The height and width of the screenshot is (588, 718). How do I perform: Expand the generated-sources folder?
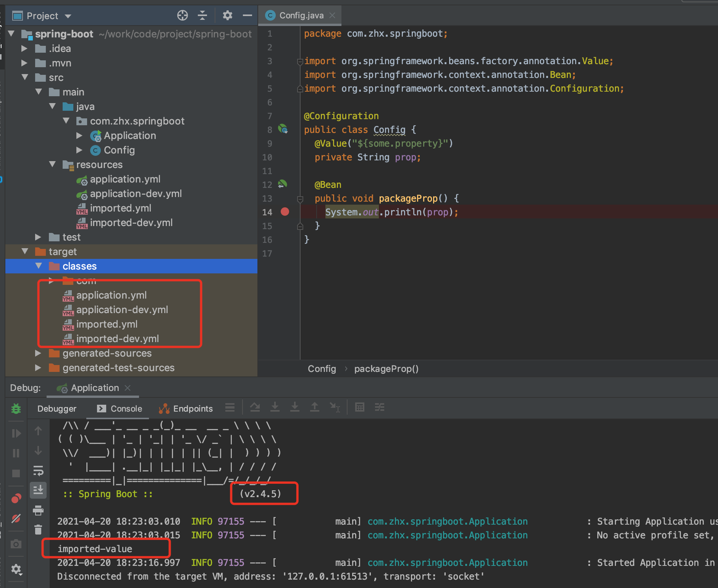coord(38,353)
